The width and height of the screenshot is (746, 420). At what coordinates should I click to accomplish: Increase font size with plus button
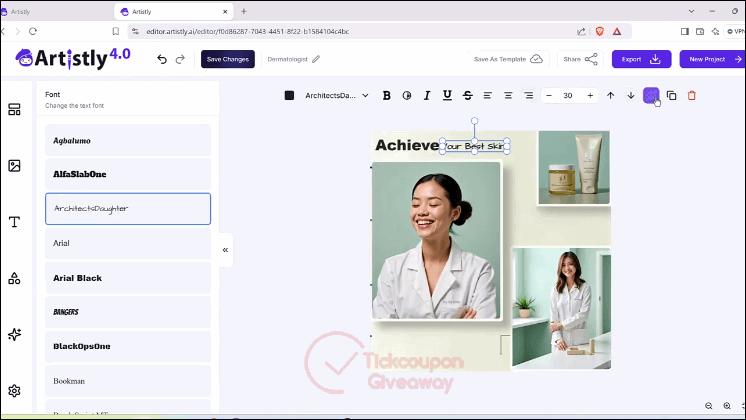click(590, 96)
